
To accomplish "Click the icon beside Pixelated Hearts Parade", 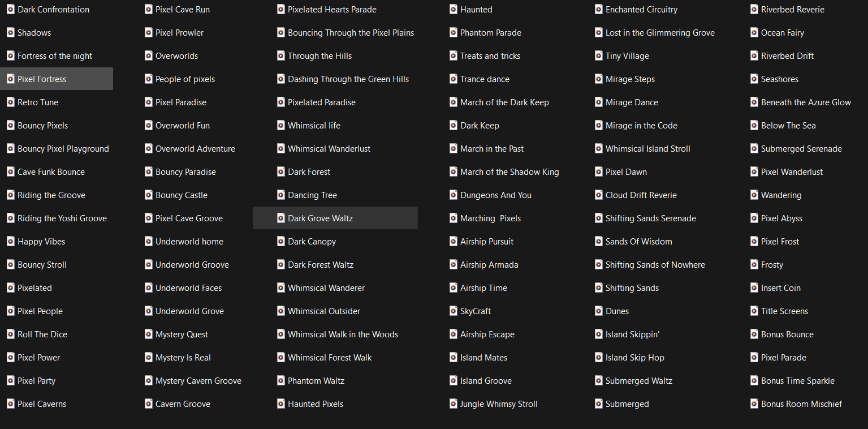I will coord(281,10).
